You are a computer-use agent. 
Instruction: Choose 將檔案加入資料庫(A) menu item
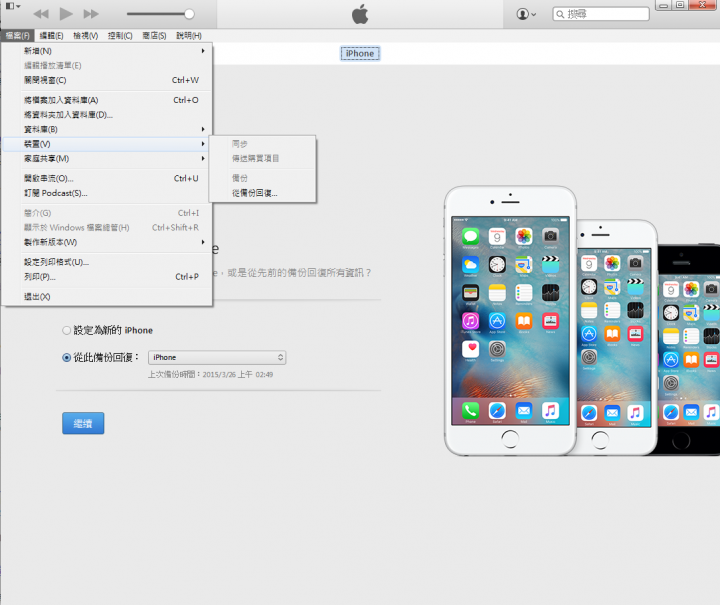point(107,100)
